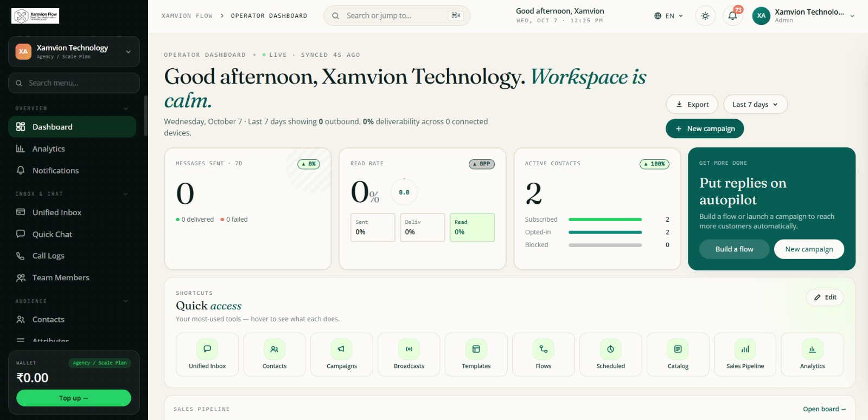
Task: Open Notifications in the sidebar
Action: [x=72, y=170]
